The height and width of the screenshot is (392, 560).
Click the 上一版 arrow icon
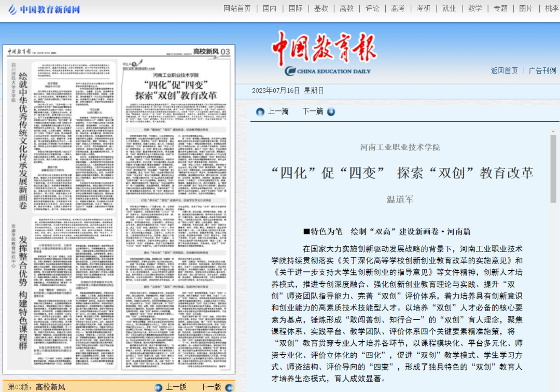158,387
